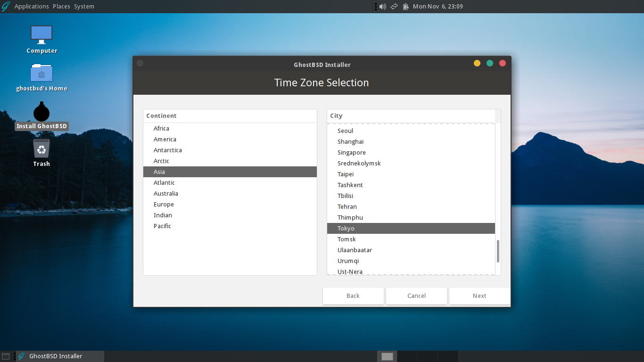Click the City column header

pos(411,116)
